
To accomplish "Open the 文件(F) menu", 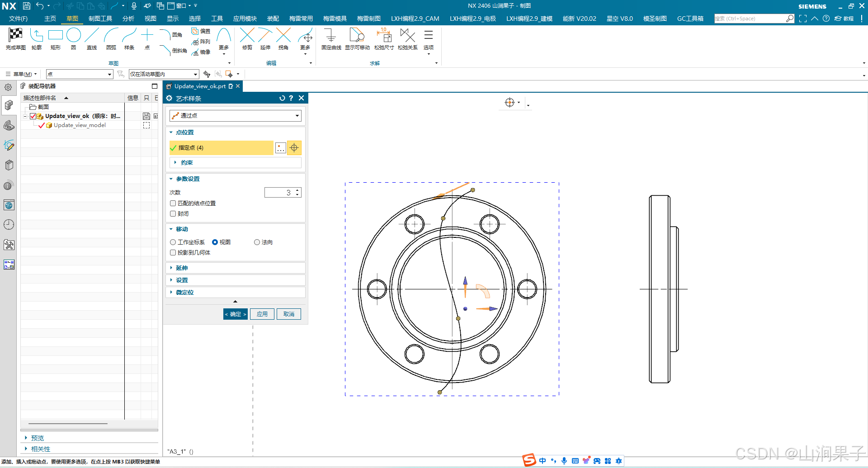I will 18,19.
